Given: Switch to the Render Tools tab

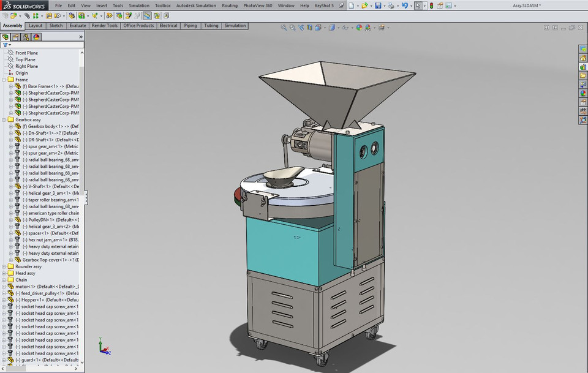Looking at the screenshot, I should (x=104, y=26).
